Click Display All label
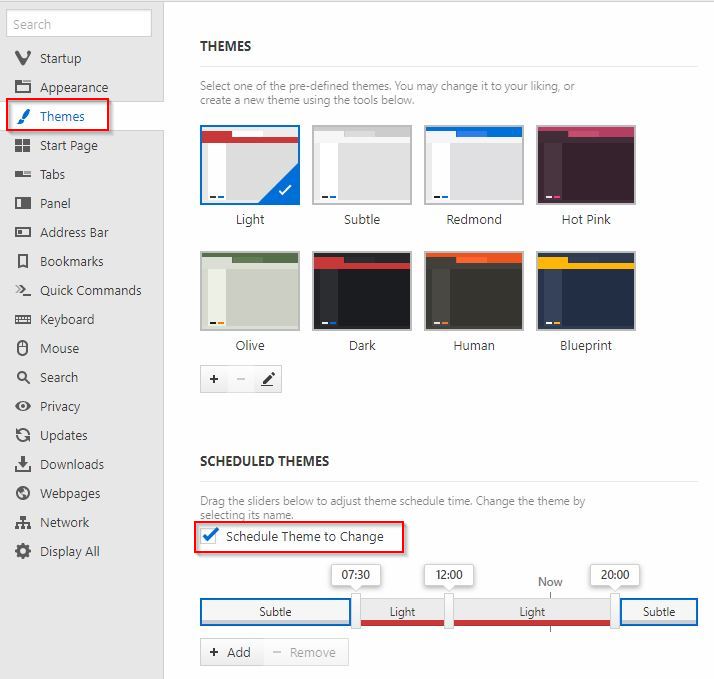The width and height of the screenshot is (714, 679). (70, 551)
